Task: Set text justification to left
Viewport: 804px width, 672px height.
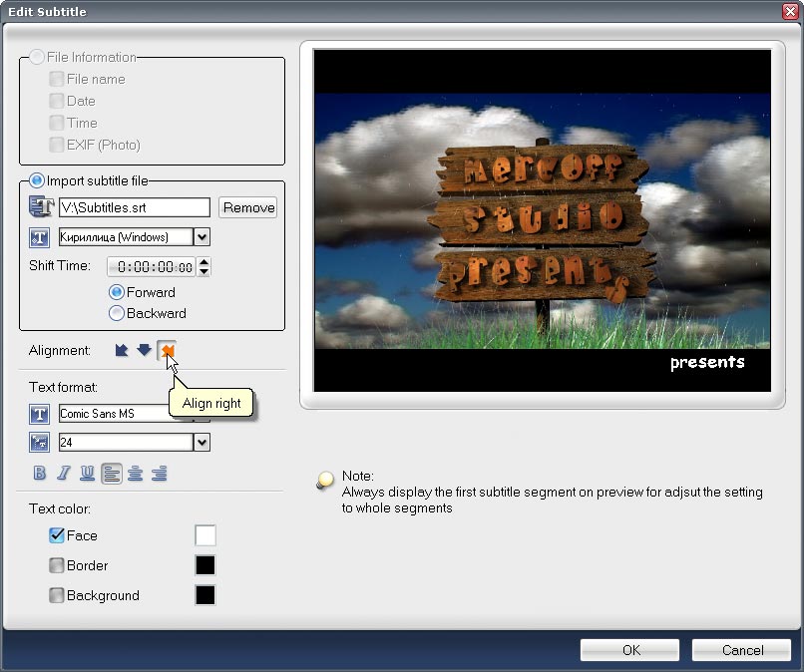Action: (112, 474)
